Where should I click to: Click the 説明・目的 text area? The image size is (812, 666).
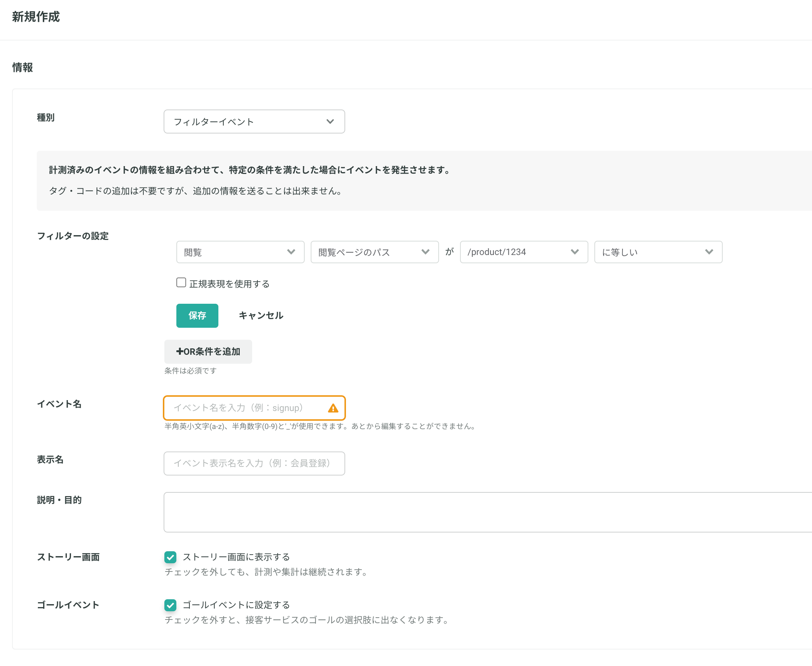pyautogui.click(x=487, y=512)
